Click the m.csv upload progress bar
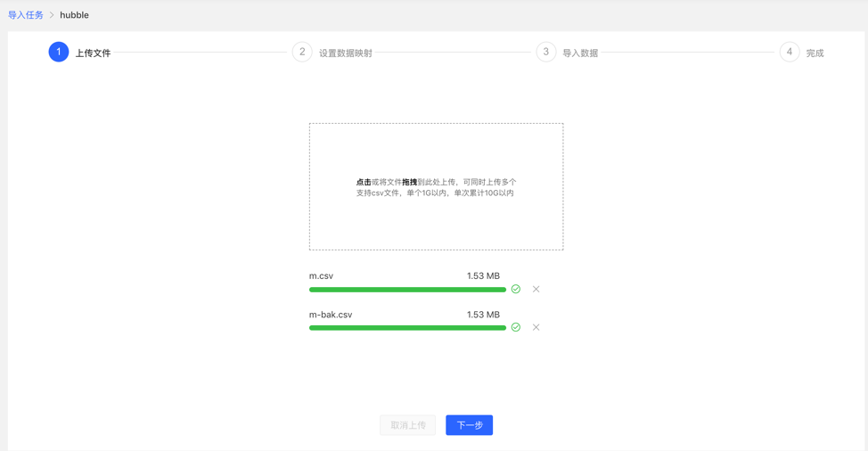Image resolution: width=868 pixels, height=451 pixels. pyautogui.click(x=407, y=290)
